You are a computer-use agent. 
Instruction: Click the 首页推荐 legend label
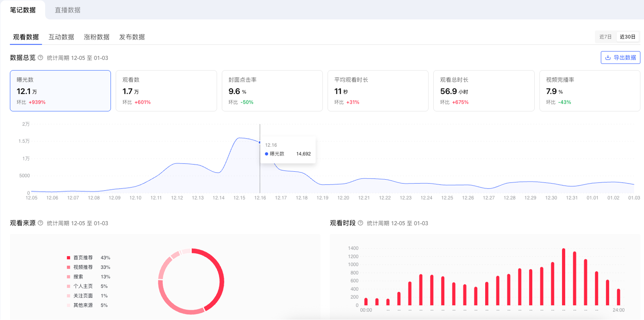point(83,258)
